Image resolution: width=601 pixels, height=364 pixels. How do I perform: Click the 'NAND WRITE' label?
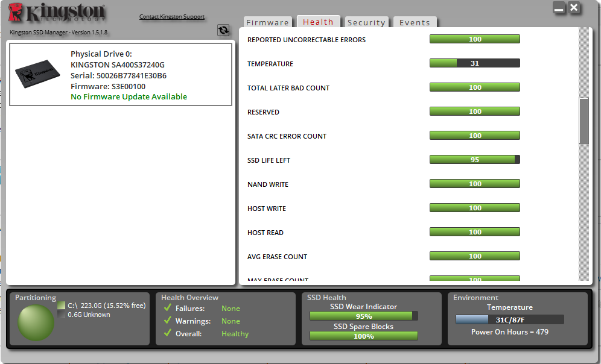[267, 184]
